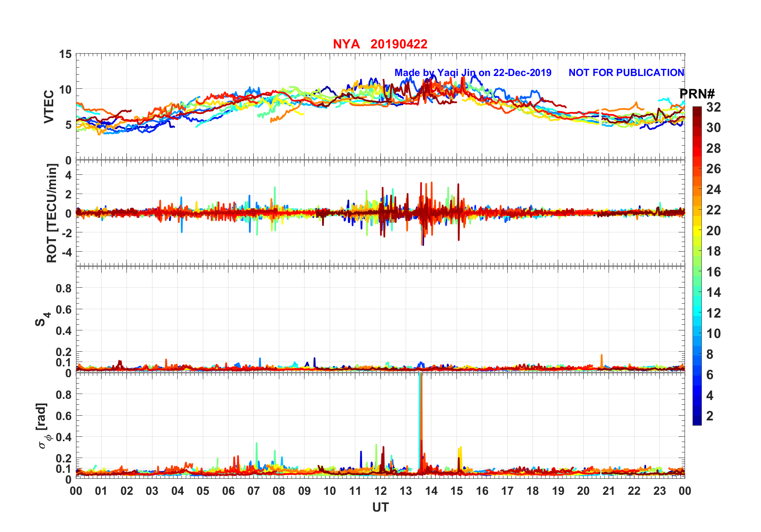761x532 pixels.
Task: Select the "Made by Yaqi Jin on 22-Dec-2019" annotation
Action: point(473,73)
